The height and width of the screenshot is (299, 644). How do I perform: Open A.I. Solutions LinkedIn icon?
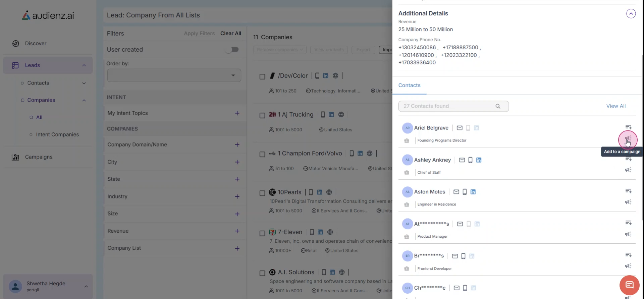coord(332,272)
